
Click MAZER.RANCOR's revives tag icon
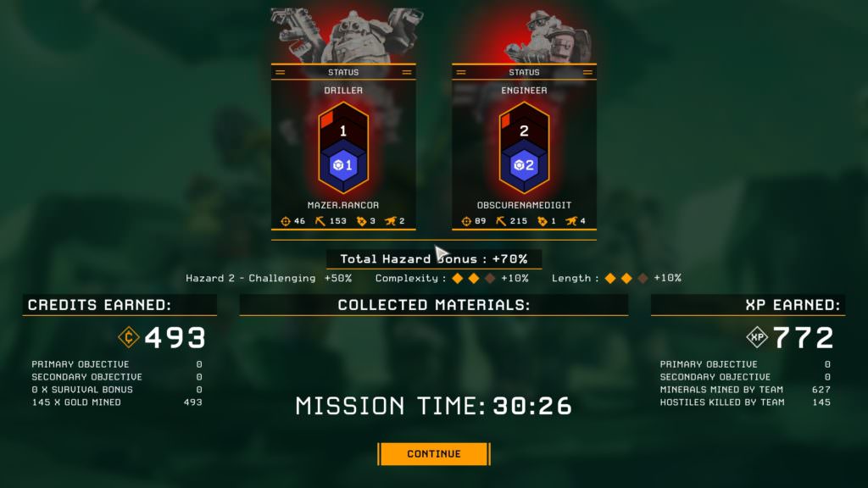(361, 221)
